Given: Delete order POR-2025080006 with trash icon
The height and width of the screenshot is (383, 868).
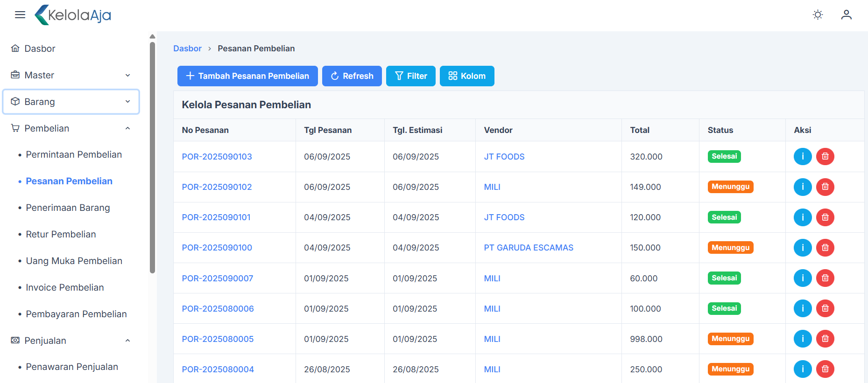Looking at the screenshot, I should pyautogui.click(x=825, y=308).
